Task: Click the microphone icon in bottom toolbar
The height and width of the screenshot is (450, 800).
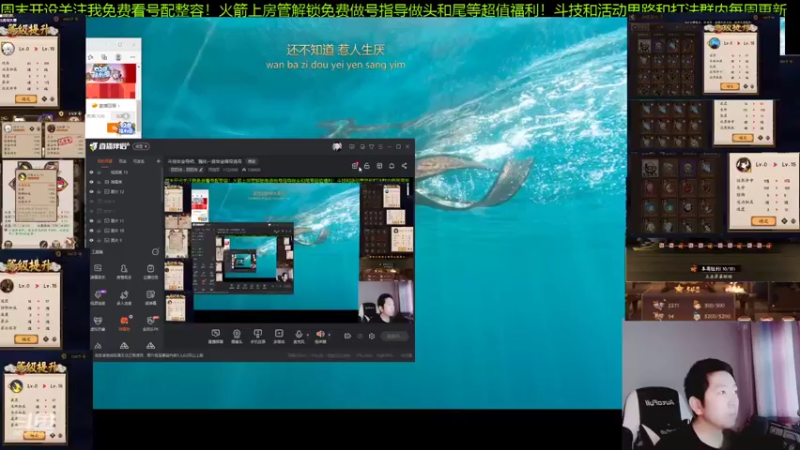Action: pos(299,335)
